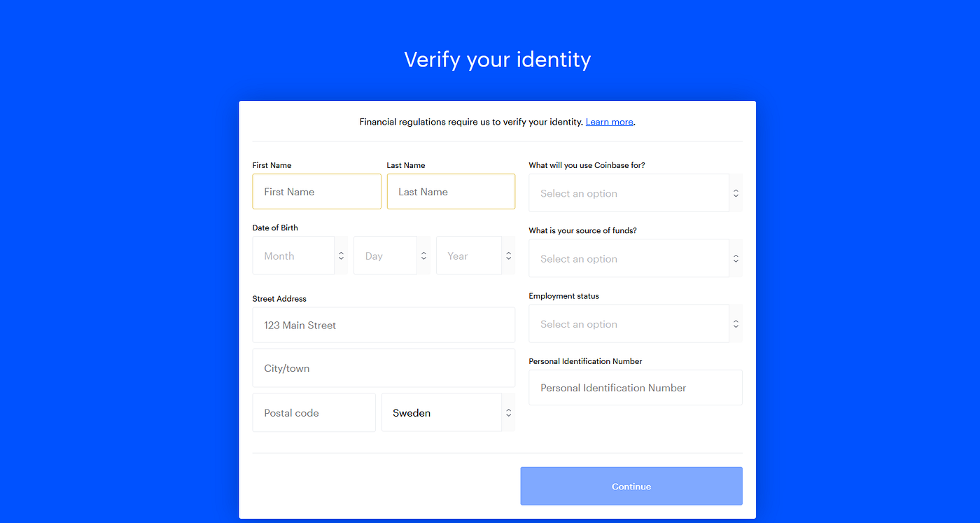Select the 123 Main Street address field

(384, 325)
